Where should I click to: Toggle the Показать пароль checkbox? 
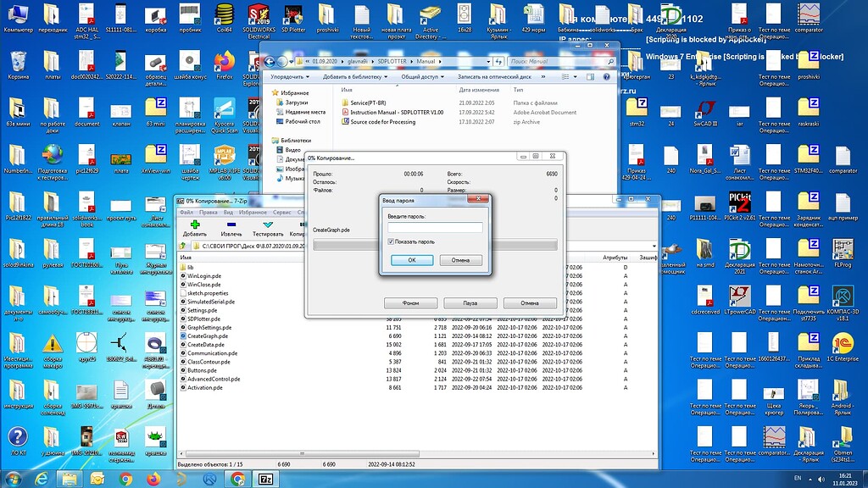coord(391,241)
